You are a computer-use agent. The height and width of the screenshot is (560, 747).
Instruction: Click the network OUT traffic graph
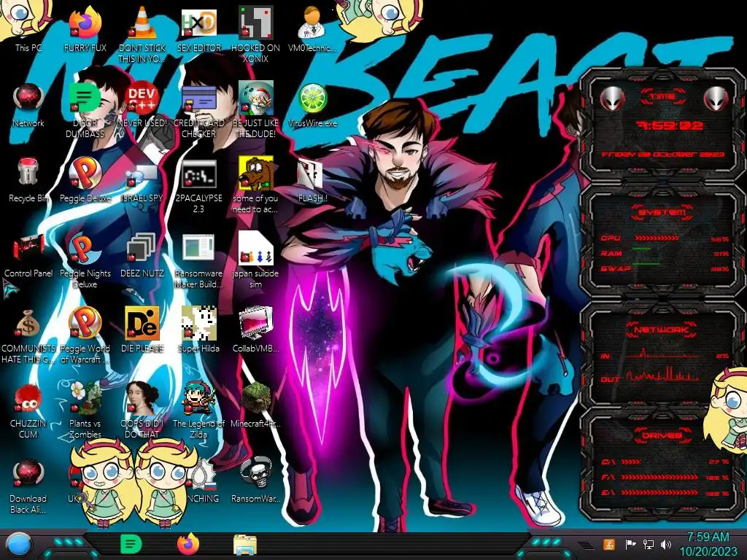(662, 374)
